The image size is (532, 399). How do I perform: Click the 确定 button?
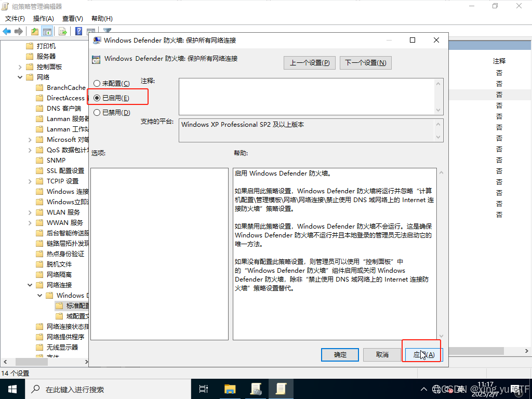pos(340,354)
